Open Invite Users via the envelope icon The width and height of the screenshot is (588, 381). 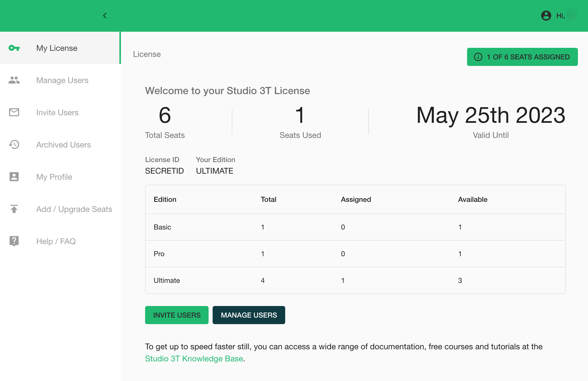pos(14,112)
